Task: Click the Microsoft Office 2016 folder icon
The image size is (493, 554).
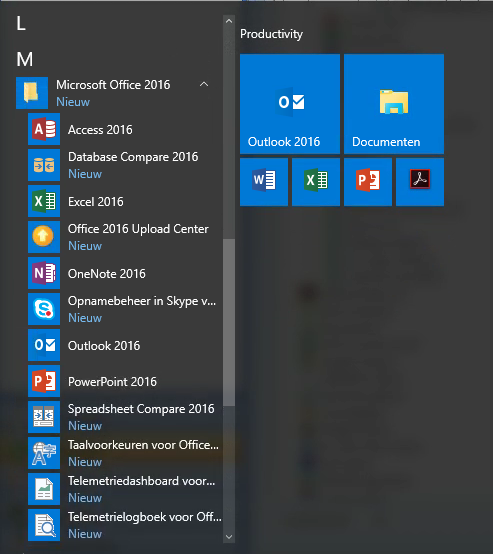Action: (32, 93)
